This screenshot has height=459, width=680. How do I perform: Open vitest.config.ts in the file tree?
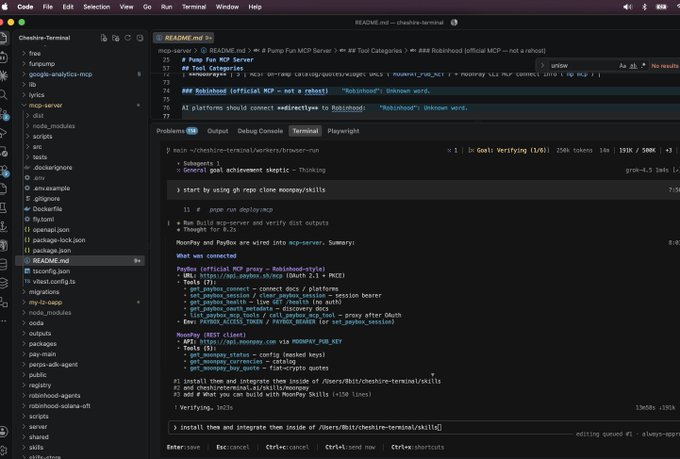point(54,282)
